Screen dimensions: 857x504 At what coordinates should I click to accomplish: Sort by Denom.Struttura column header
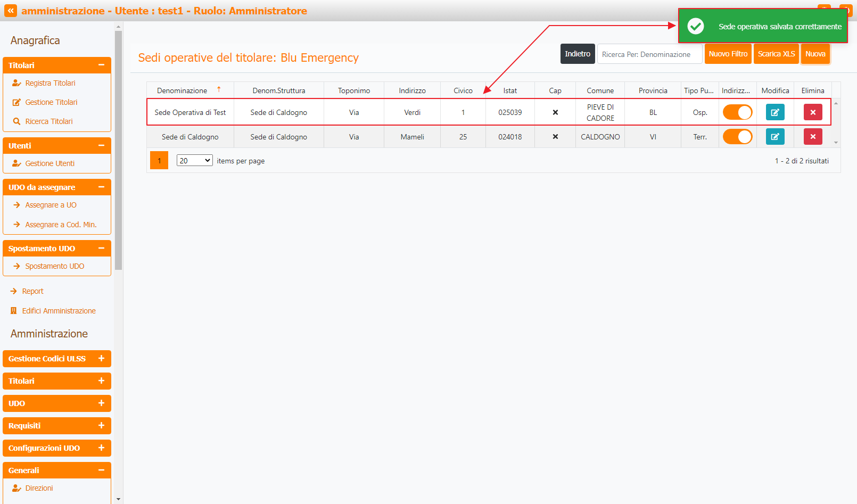pos(279,90)
